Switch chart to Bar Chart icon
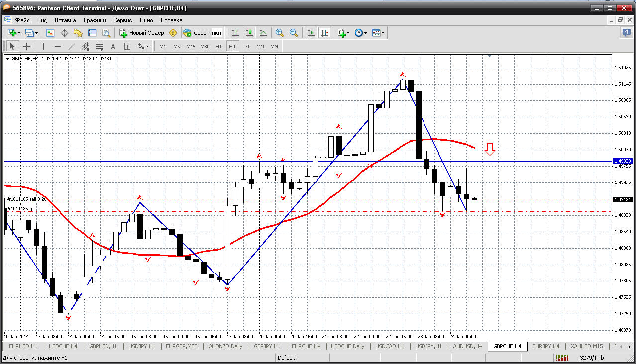This screenshot has width=636, height=364. tap(235, 33)
